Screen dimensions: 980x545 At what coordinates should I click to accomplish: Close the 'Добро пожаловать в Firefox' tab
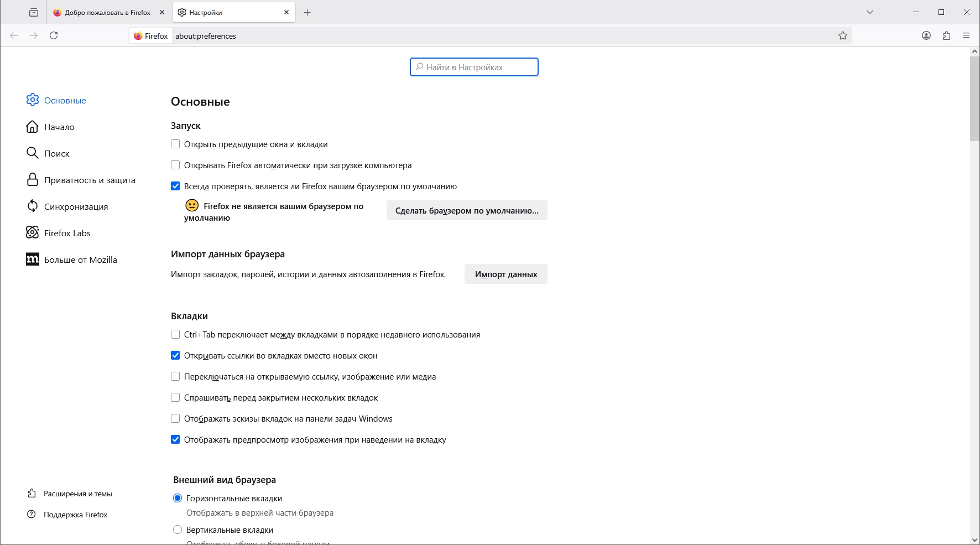pos(162,12)
